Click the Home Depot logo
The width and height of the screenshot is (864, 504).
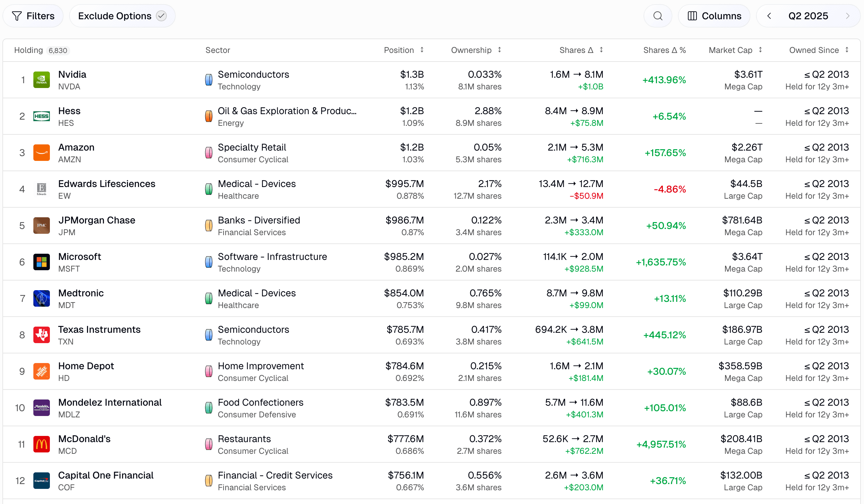pyautogui.click(x=41, y=371)
